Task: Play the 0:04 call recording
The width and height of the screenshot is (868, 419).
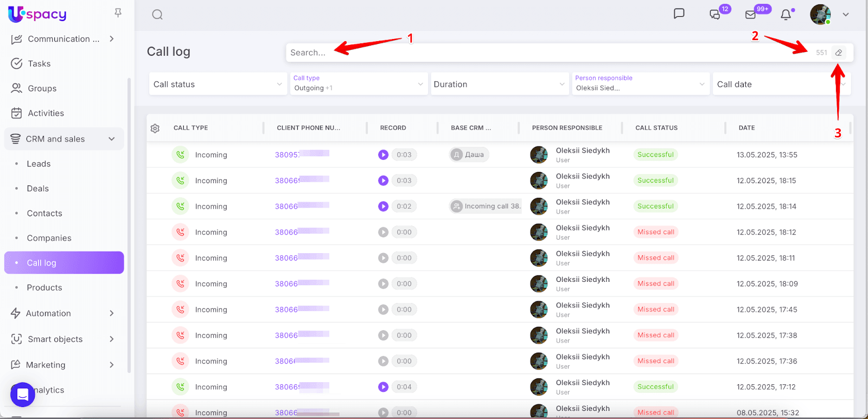Action: tap(384, 387)
